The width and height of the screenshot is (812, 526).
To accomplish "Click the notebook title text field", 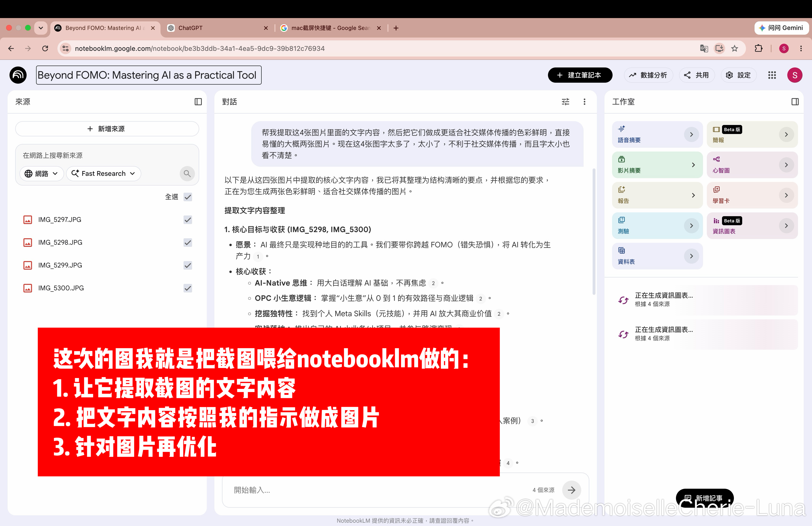I will tap(149, 75).
